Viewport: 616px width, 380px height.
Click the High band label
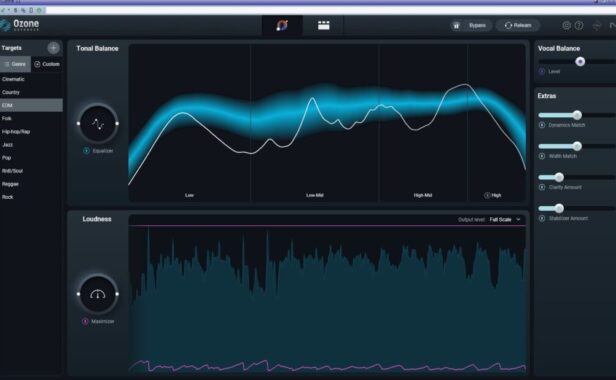pyautogui.click(x=496, y=195)
